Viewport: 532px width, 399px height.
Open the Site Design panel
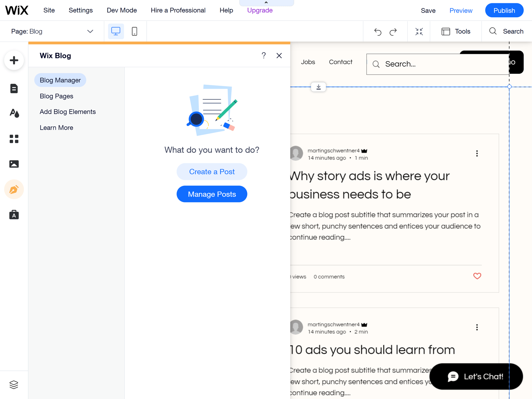[14, 113]
